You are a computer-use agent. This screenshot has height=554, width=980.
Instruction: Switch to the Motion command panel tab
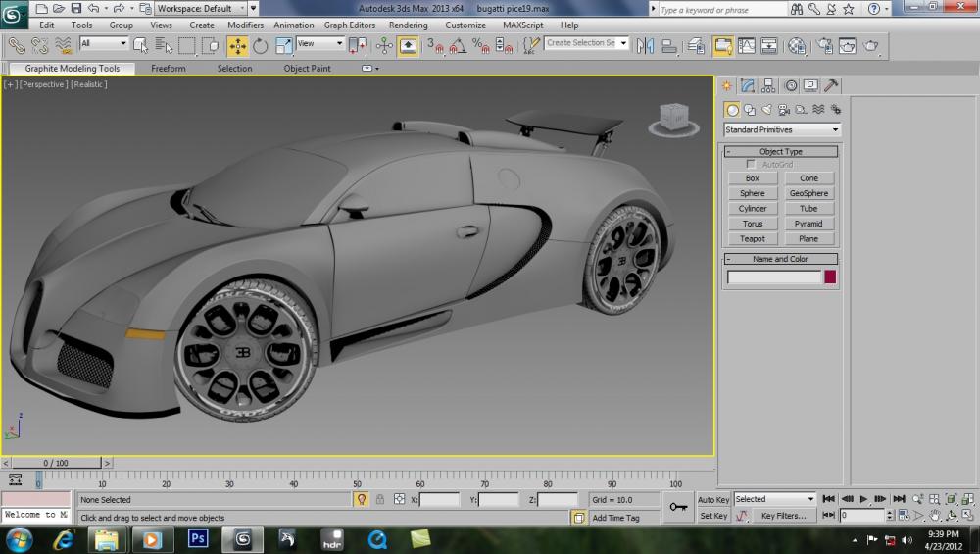point(791,85)
